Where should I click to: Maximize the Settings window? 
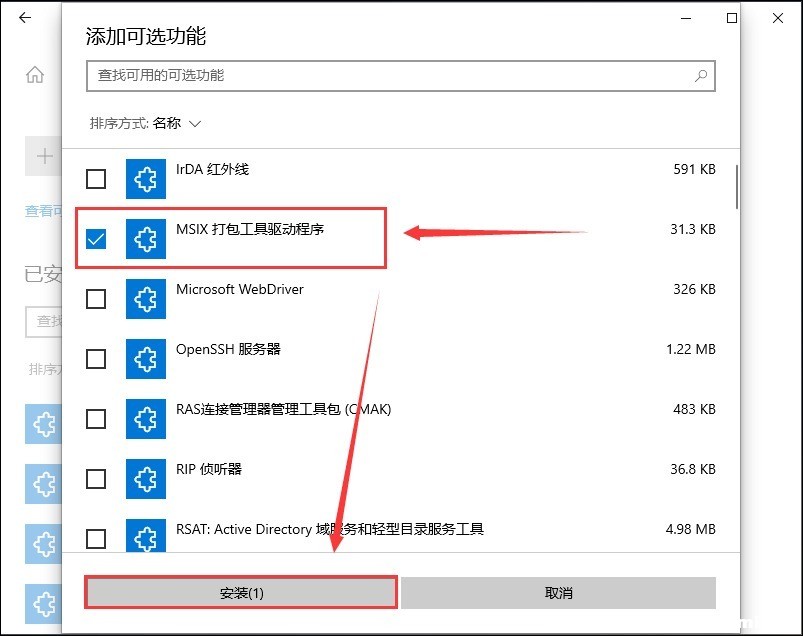732,18
